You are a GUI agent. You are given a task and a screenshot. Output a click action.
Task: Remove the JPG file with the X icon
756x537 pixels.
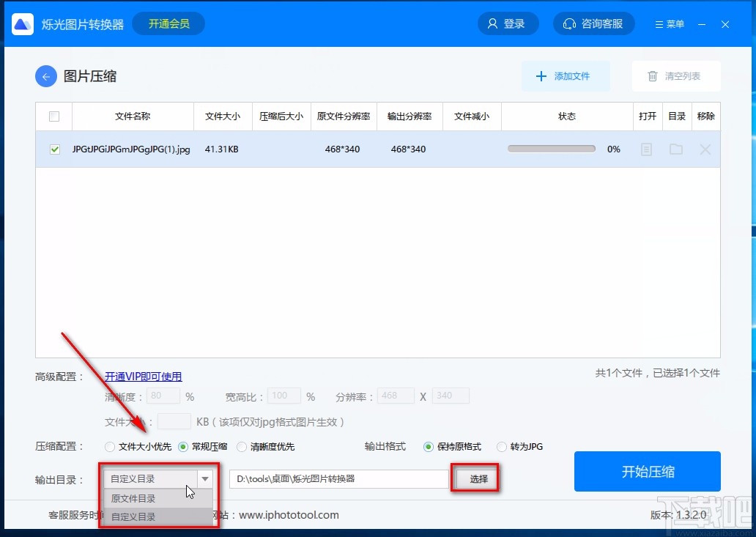click(x=705, y=149)
